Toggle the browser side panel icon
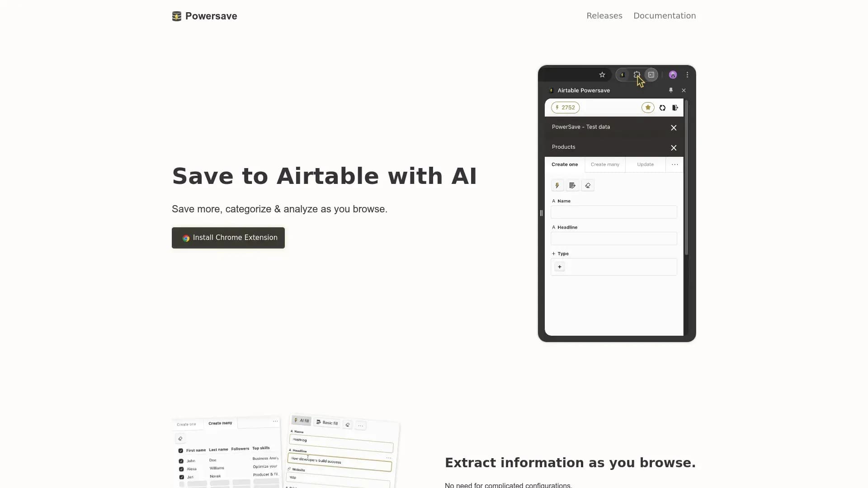This screenshot has height=488, width=868. (651, 75)
